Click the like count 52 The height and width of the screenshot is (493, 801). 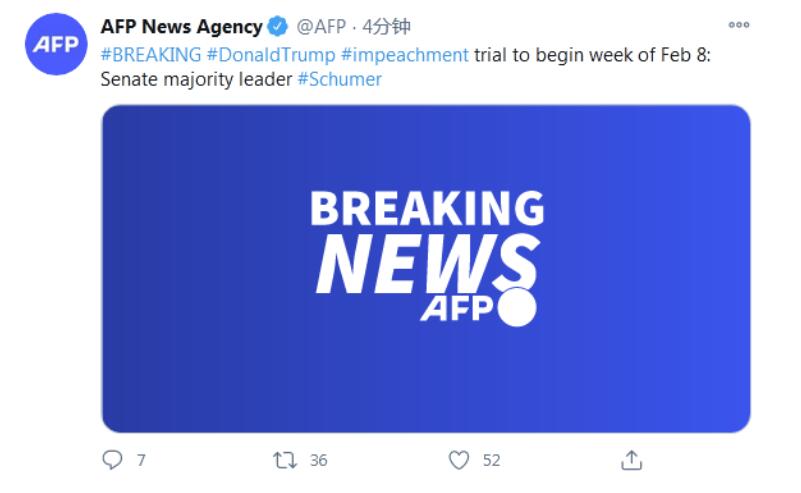coord(491,460)
